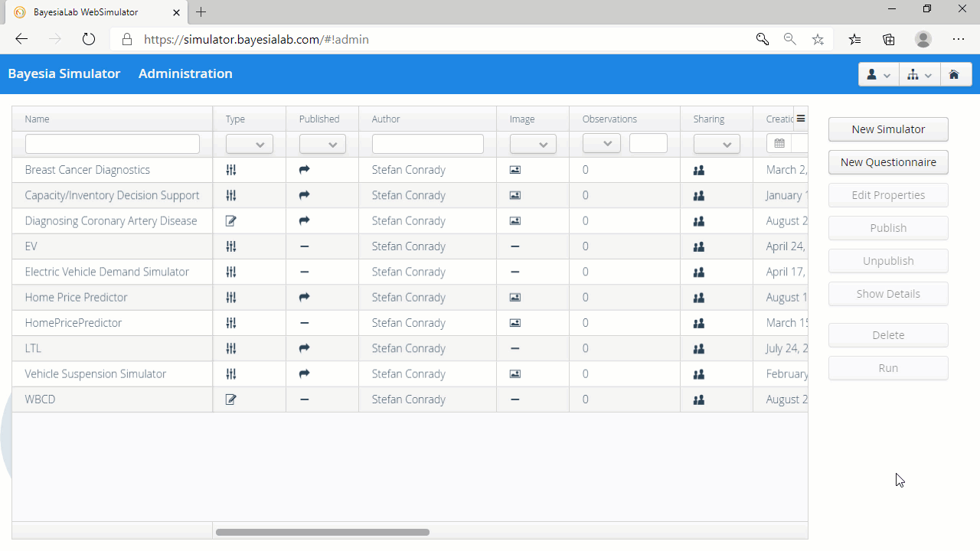Click the home icon in the header
This screenshot has width=980, height=551.
click(x=954, y=74)
